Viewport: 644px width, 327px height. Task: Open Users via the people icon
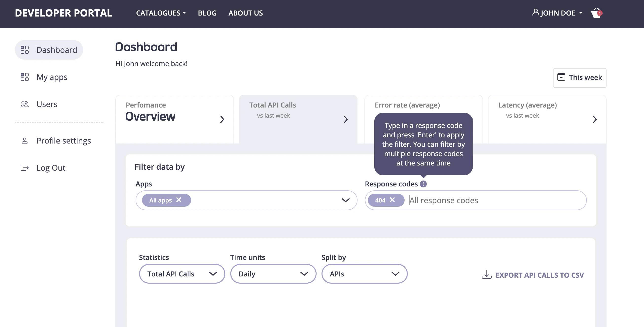(x=24, y=104)
